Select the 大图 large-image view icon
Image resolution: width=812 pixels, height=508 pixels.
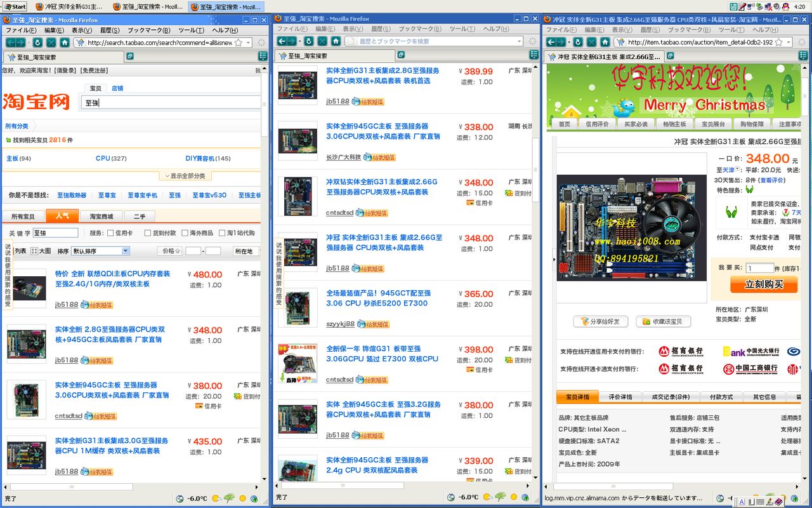click(x=34, y=251)
